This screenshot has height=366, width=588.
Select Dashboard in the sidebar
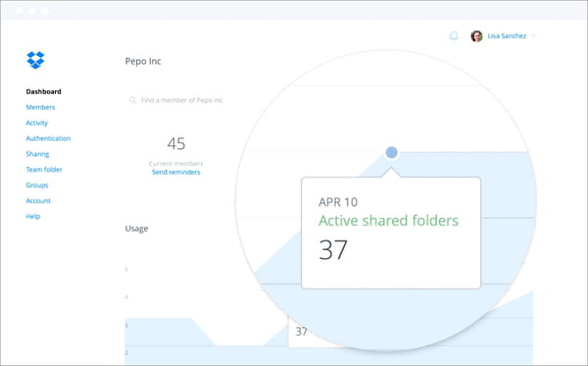click(43, 91)
